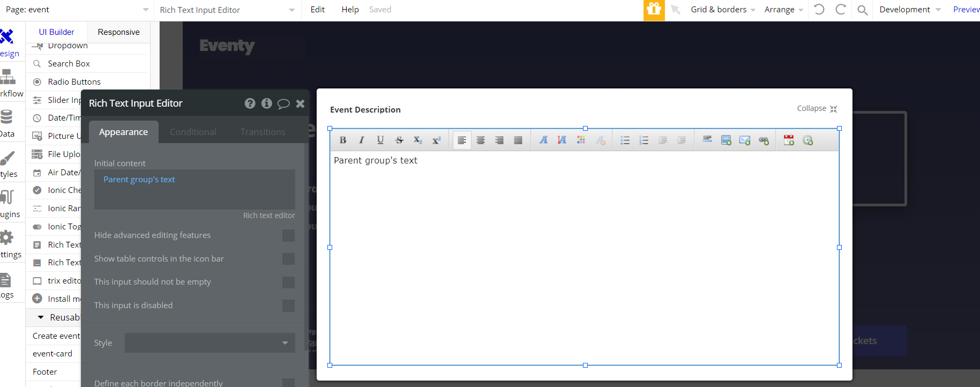Open the font size picker
The image size is (980, 387).
[x=562, y=140]
